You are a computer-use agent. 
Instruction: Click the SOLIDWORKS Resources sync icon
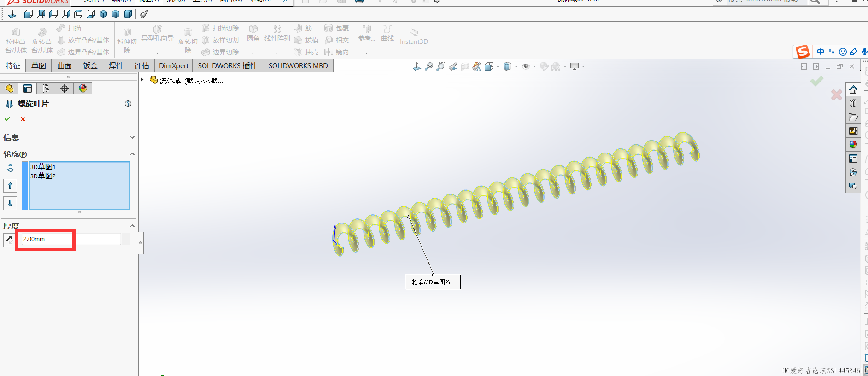tap(853, 172)
